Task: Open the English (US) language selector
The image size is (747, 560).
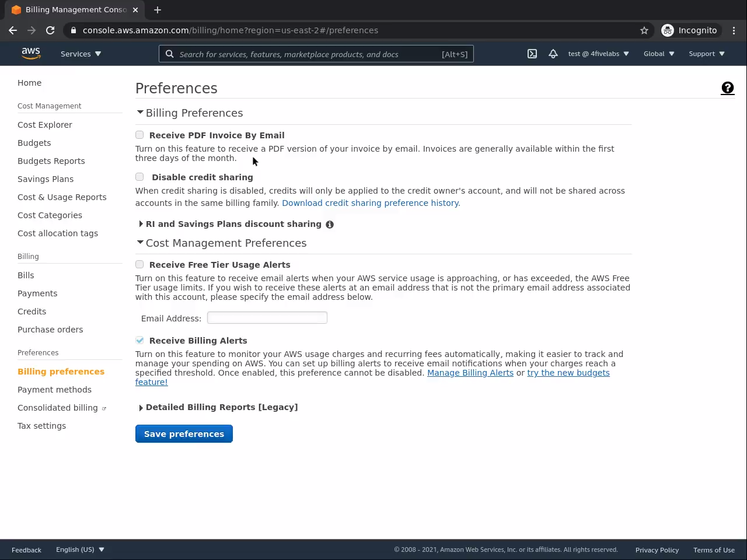Action: click(80, 549)
